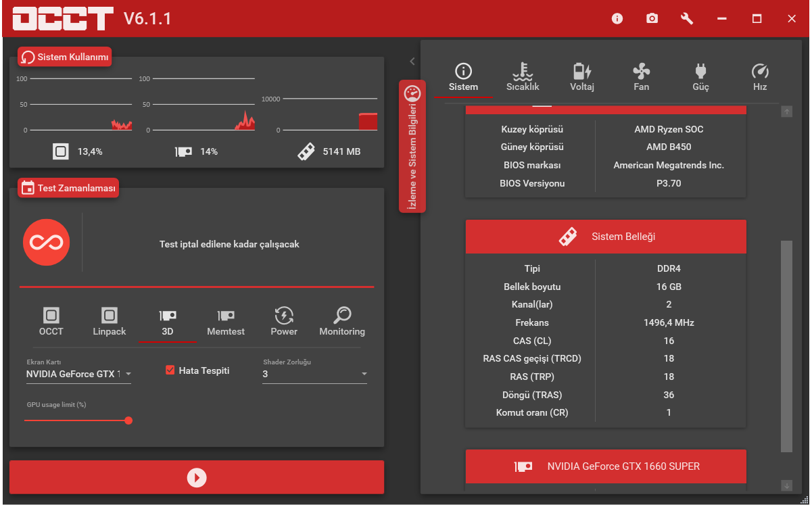Open the OCCT test mode tab
Viewport: 812px width, 507px height.
(51, 320)
